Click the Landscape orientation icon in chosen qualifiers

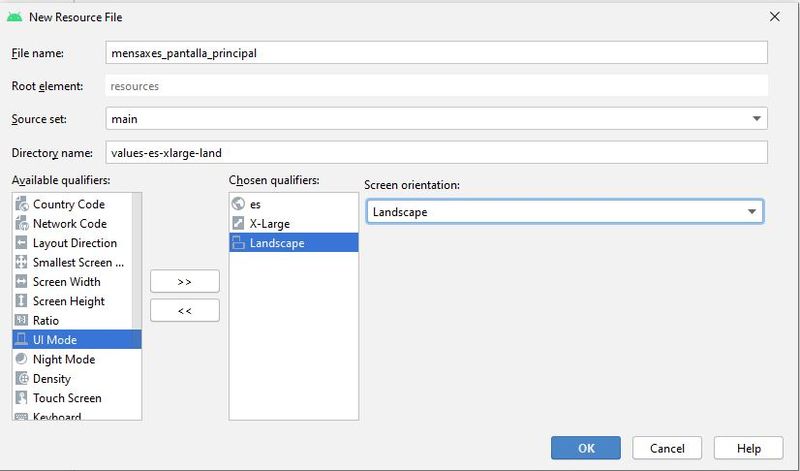pos(238,243)
